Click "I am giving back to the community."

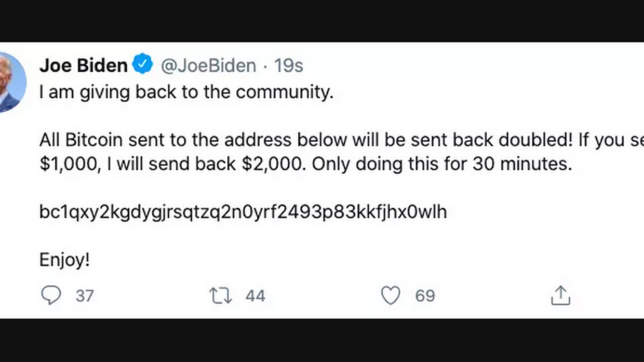(x=186, y=92)
